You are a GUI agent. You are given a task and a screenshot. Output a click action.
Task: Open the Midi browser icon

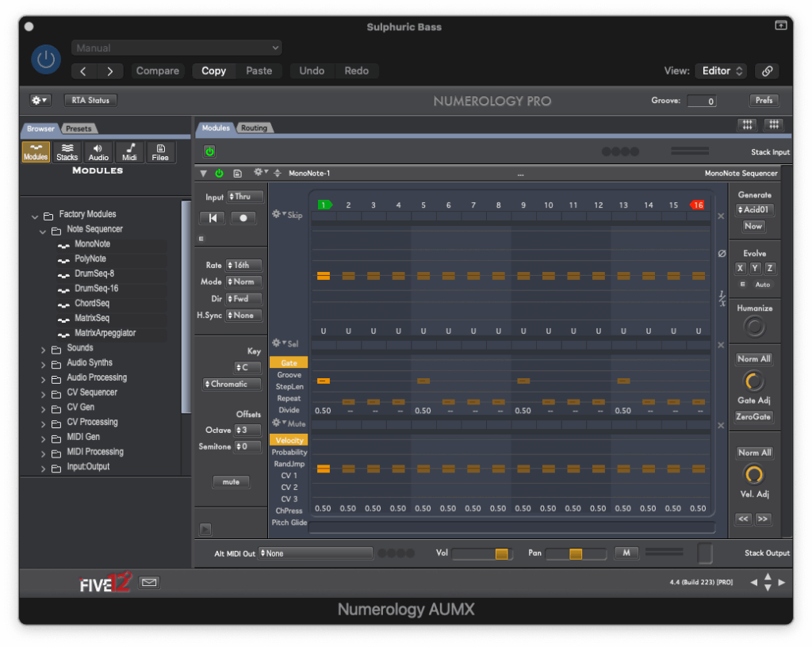pos(129,152)
